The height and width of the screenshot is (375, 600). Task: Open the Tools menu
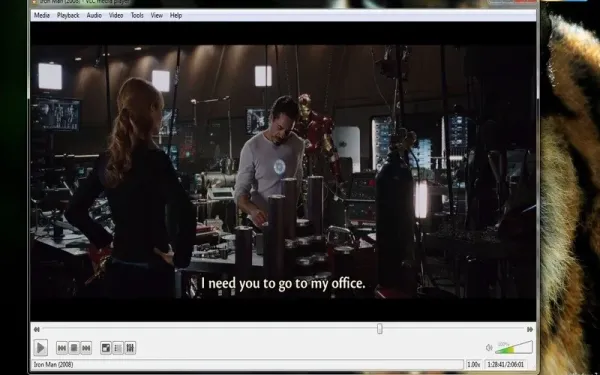click(x=137, y=15)
